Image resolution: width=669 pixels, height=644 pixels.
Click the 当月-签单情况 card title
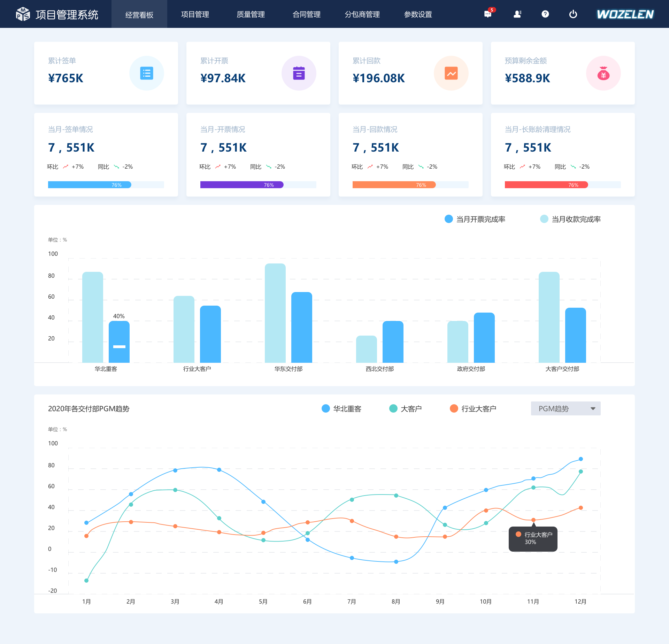tap(70, 129)
